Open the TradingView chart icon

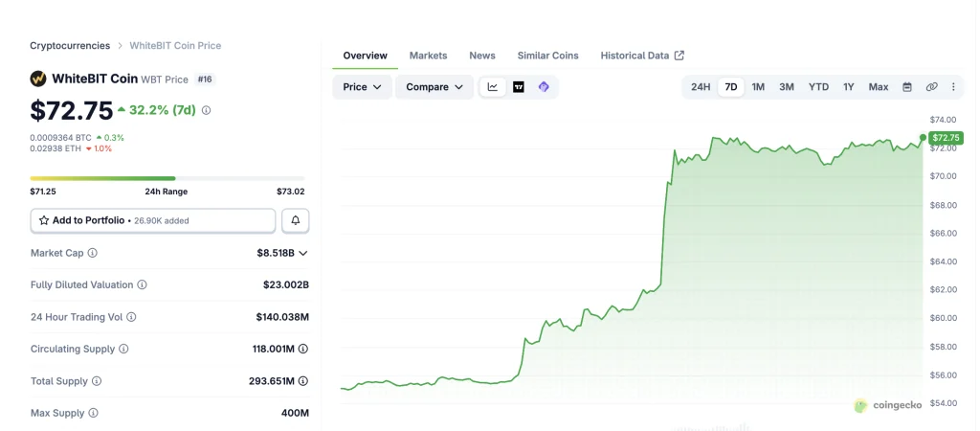point(518,87)
